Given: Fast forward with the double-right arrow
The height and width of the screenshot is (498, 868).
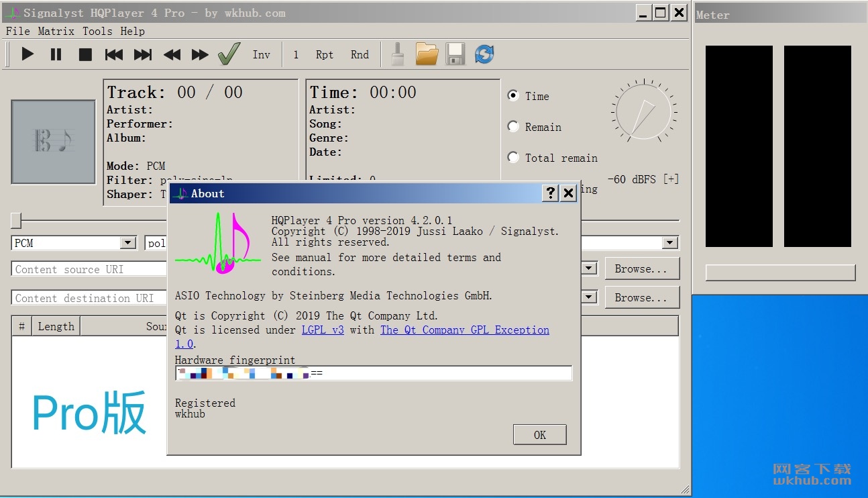Looking at the screenshot, I should [200, 54].
